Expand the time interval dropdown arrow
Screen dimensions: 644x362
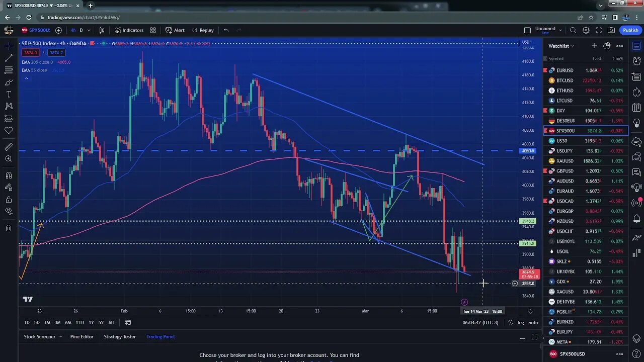[x=89, y=30]
